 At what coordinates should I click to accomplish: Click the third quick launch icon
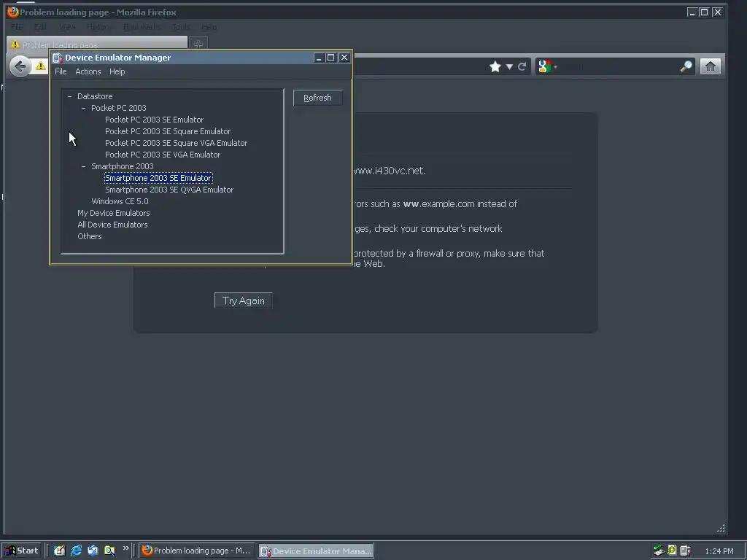click(x=93, y=551)
